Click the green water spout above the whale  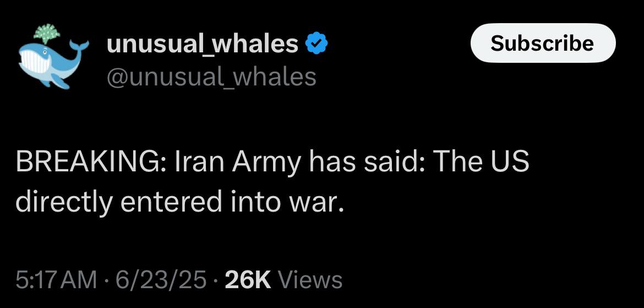coord(47,33)
